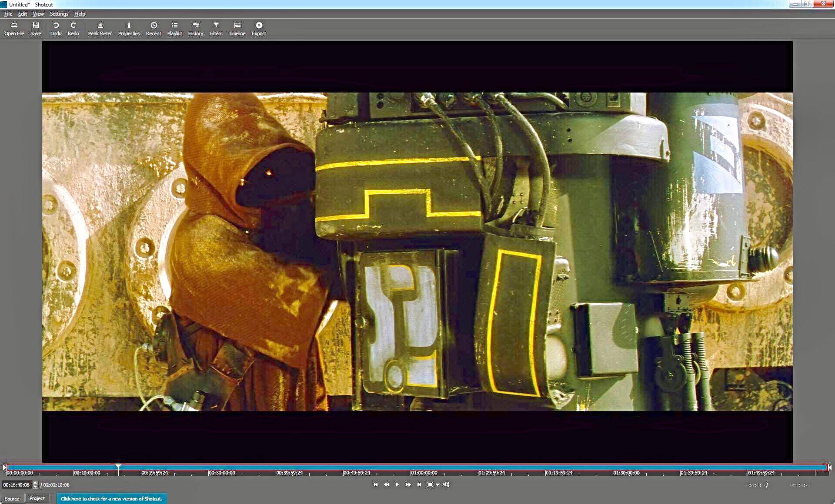Rewind the video playback
835x504 pixels.
tap(386, 484)
